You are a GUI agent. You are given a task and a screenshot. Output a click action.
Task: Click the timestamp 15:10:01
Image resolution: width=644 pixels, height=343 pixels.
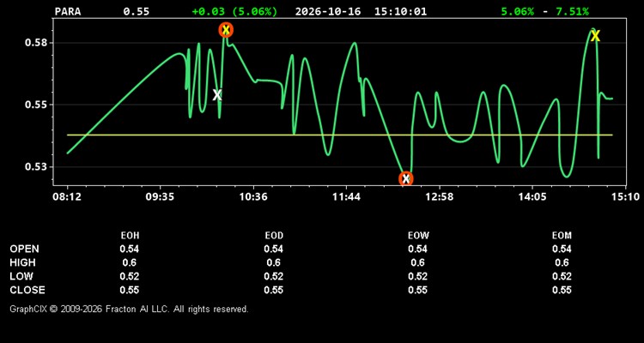[x=400, y=11]
